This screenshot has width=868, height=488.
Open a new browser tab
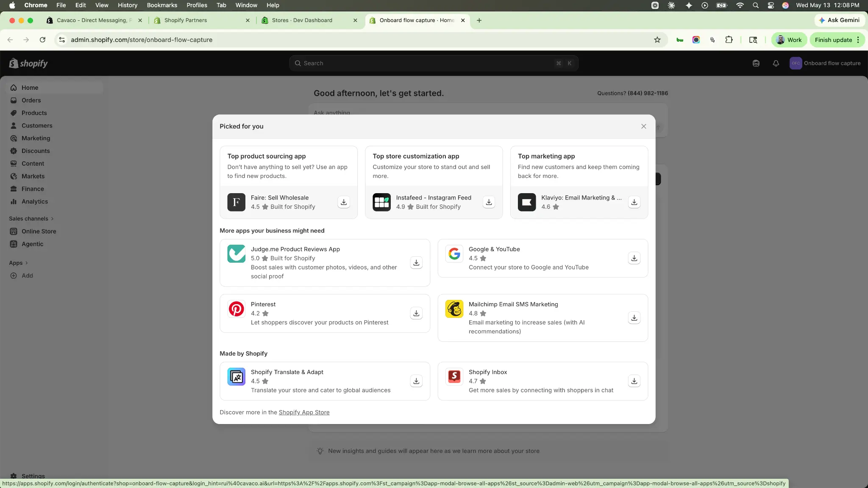point(479,20)
